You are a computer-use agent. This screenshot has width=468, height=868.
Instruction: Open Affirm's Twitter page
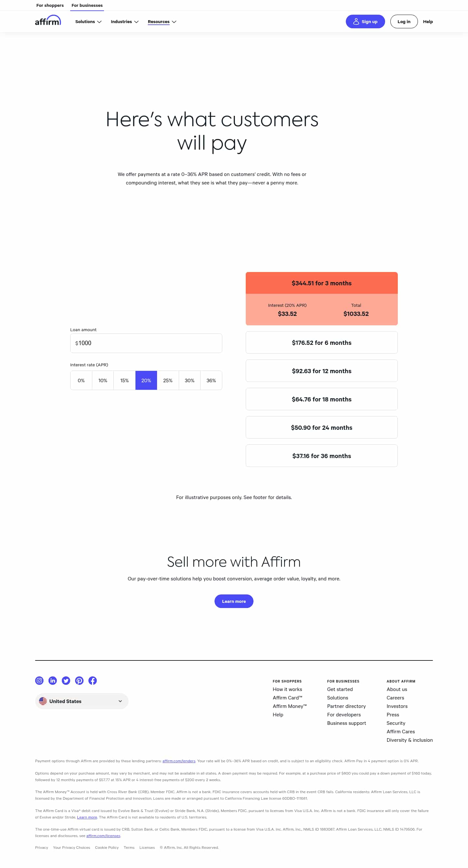[x=66, y=680]
